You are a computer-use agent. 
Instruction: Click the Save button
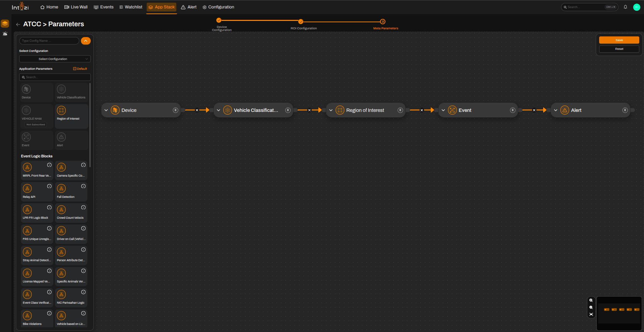(619, 40)
